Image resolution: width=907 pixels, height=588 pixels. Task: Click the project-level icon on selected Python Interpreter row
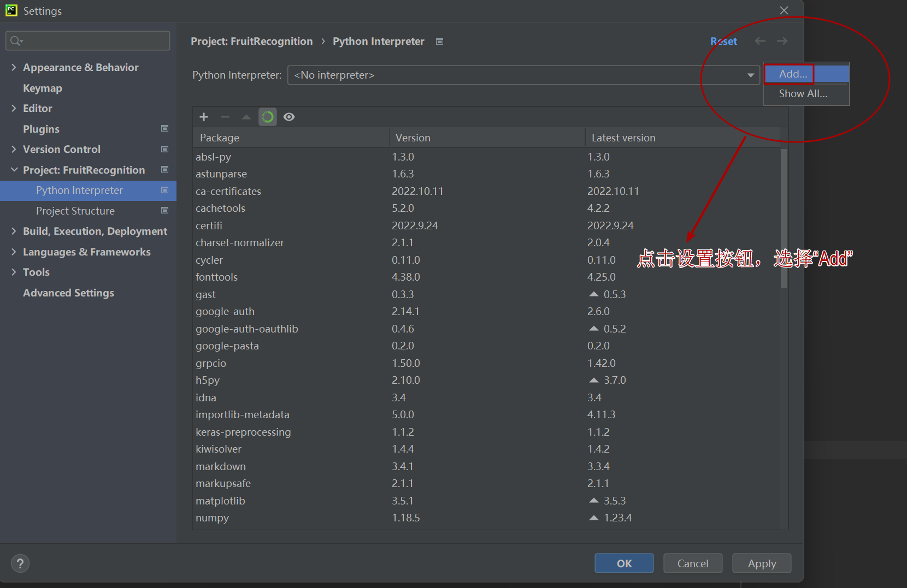[164, 190]
